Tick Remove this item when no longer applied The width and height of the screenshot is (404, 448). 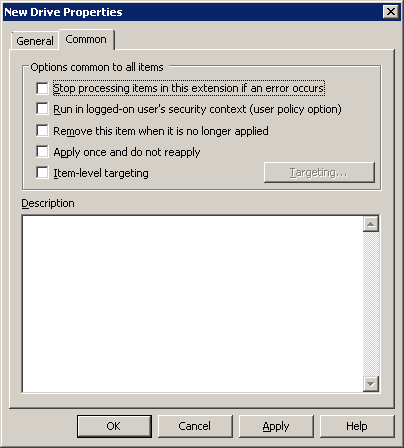[42, 130]
